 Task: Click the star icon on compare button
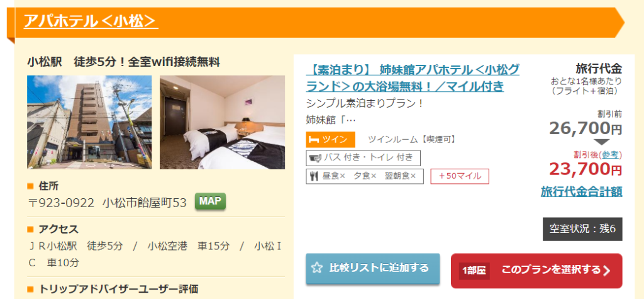click(317, 268)
